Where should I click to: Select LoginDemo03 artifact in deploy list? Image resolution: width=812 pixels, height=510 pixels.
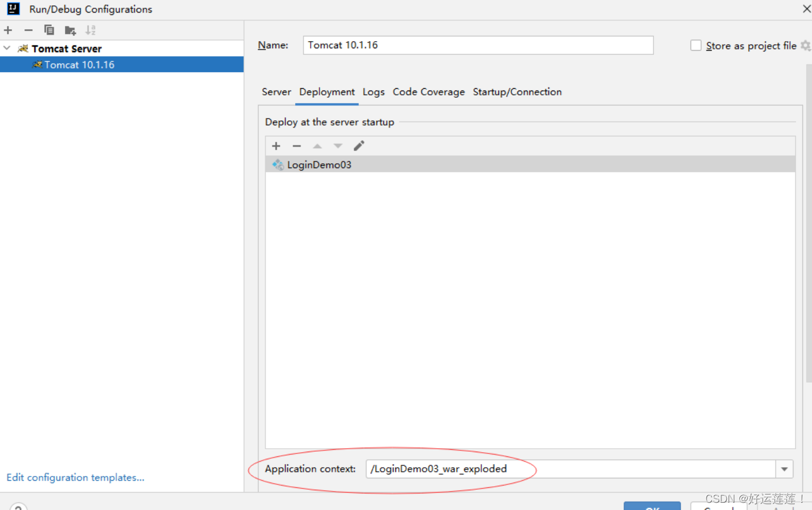[x=530, y=164]
